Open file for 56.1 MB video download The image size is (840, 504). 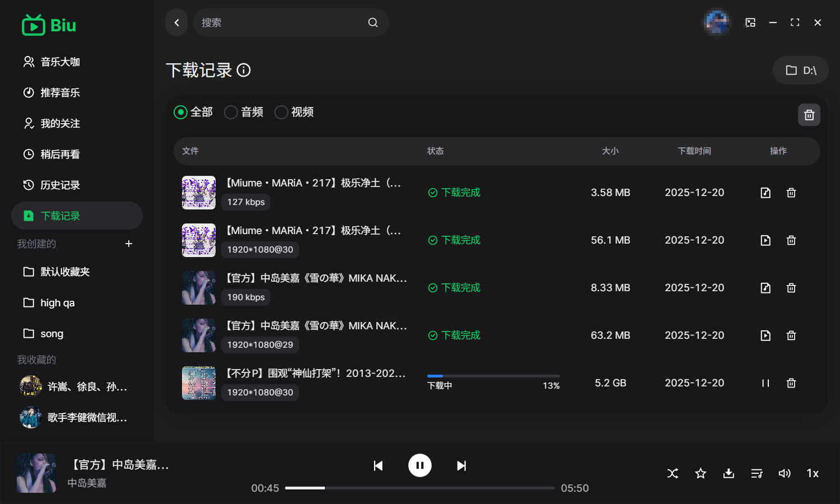[766, 240]
